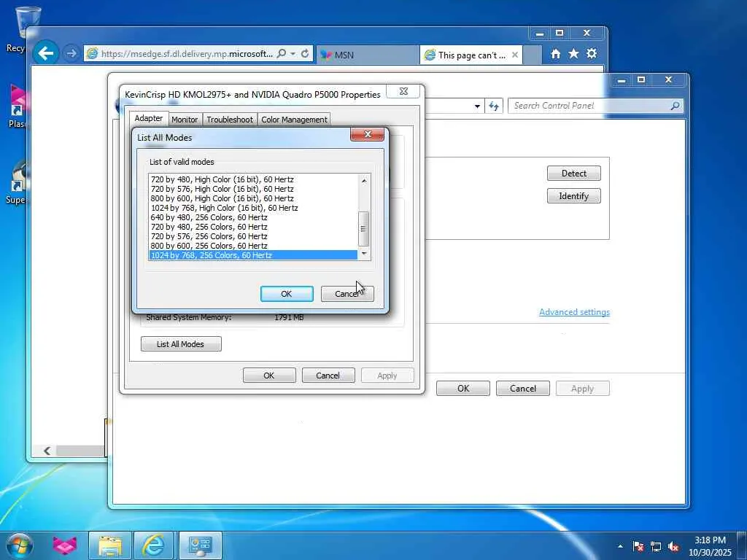This screenshot has height=560, width=747.
Task: Close the List All Modes dialog
Action: (368, 134)
